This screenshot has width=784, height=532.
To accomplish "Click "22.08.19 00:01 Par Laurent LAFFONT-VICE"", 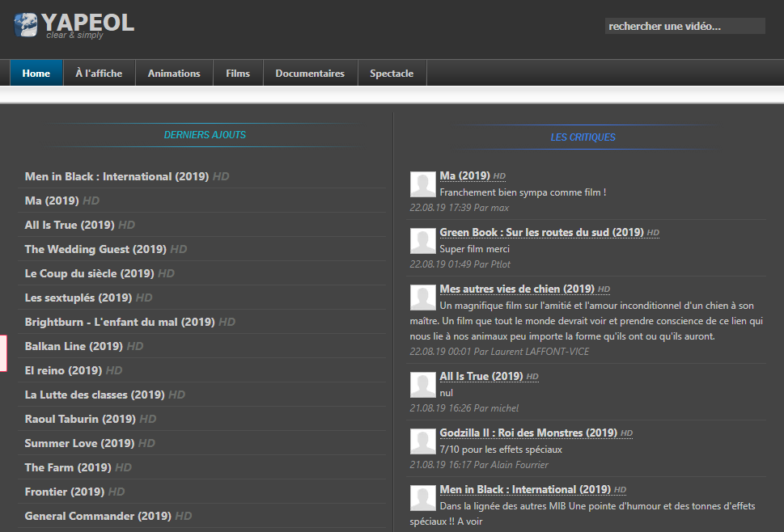I will (499, 352).
